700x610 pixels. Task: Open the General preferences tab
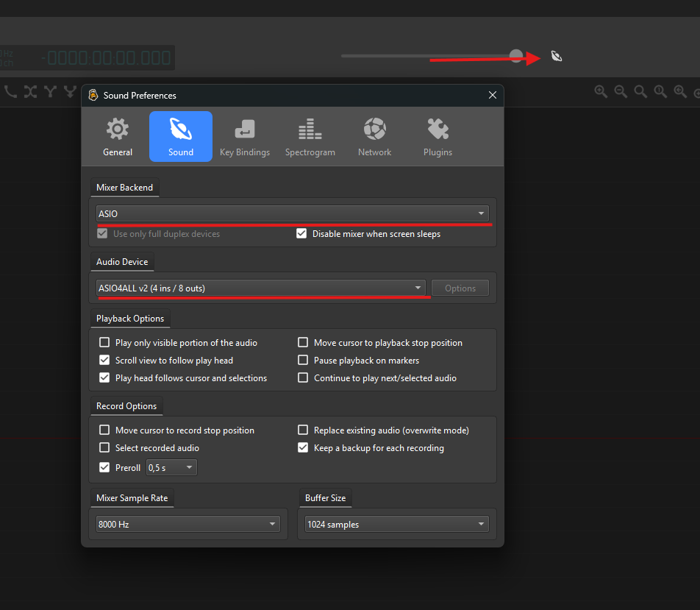(118, 137)
